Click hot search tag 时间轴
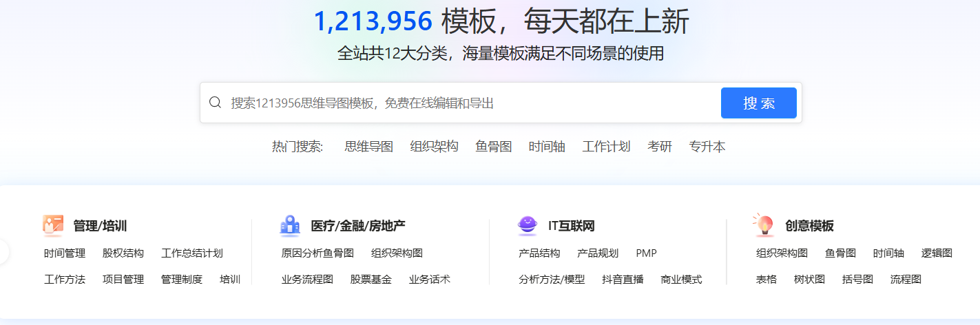Screen dimensions: 980x325 coord(547,147)
